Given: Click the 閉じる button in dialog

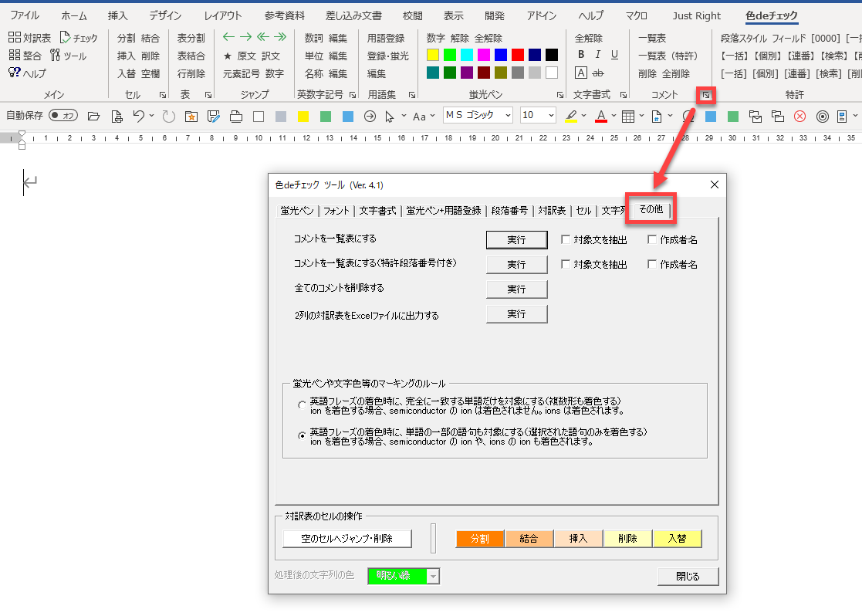Looking at the screenshot, I should (x=688, y=576).
